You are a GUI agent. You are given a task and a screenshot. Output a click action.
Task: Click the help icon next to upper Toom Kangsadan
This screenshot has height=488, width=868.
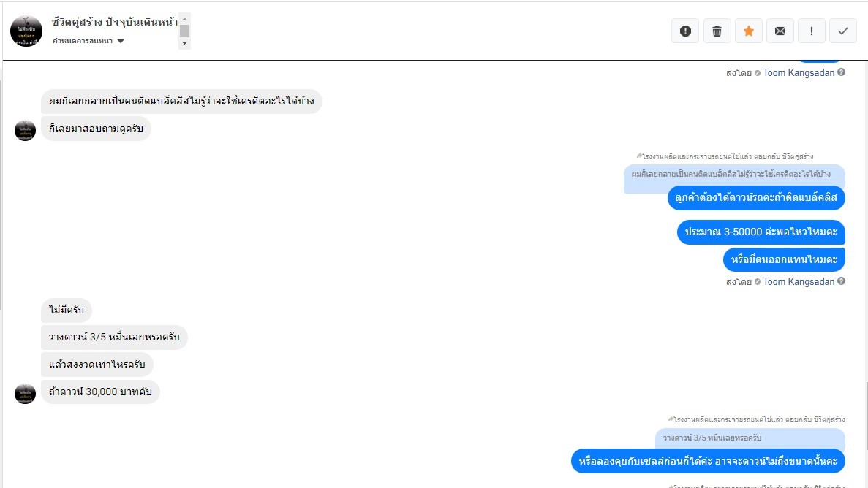[842, 72]
